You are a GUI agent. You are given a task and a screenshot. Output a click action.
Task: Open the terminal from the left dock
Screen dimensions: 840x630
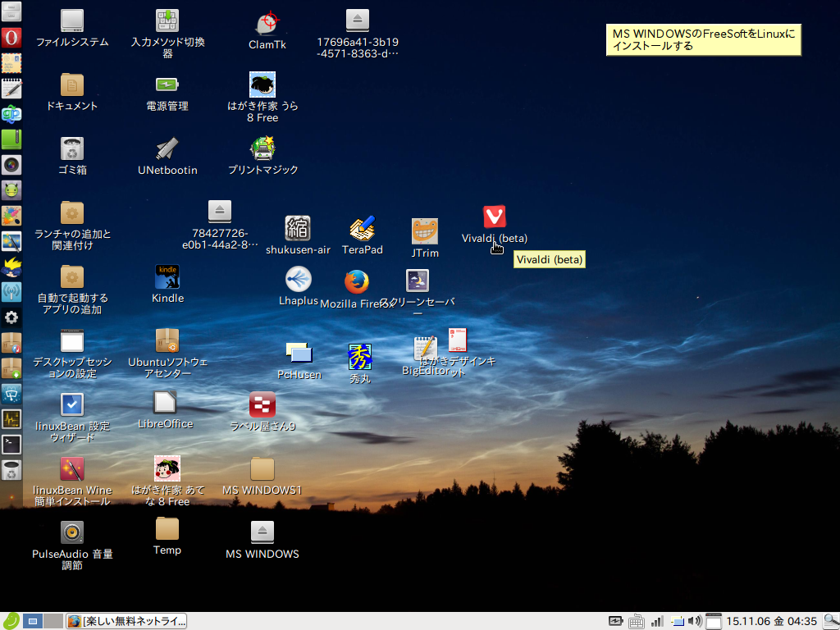pyautogui.click(x=11, y=445)
